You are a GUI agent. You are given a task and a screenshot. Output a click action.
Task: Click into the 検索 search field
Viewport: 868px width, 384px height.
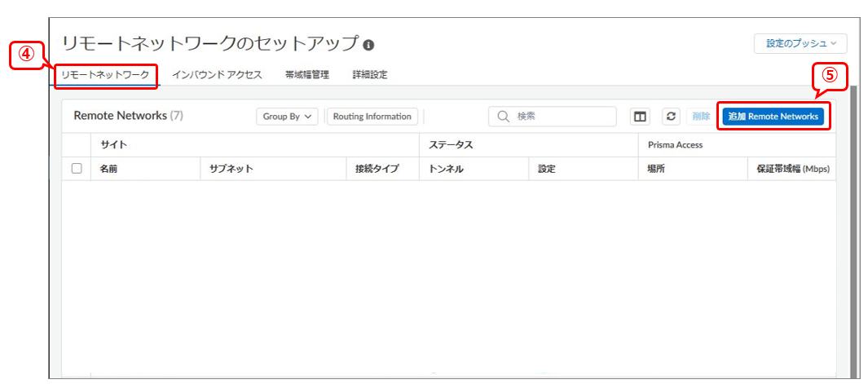point(562,117)
